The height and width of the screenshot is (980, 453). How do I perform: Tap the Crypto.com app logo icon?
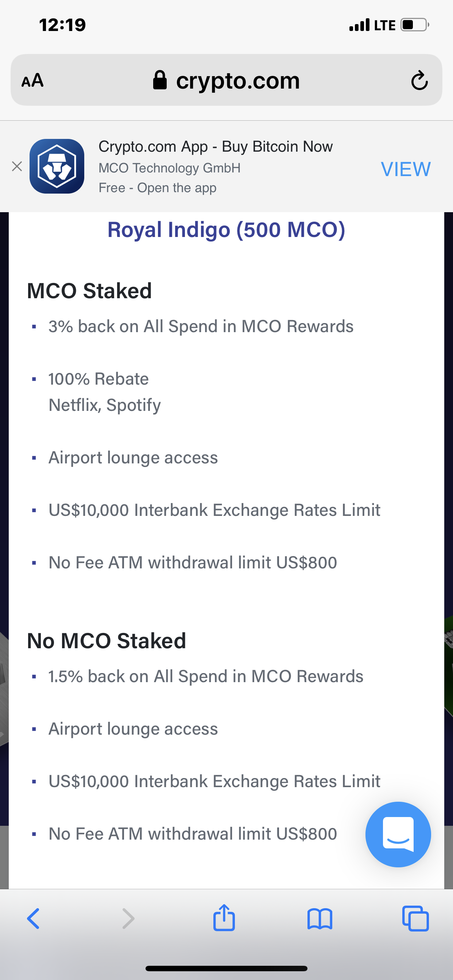pos(57,166)
